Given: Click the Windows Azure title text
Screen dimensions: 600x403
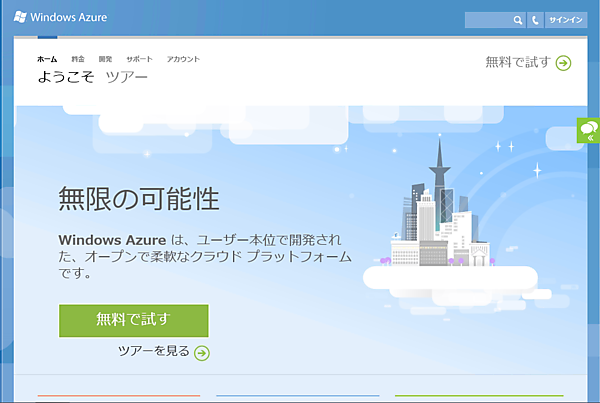Looking at the screenshot, I should click(x=69, y=18).
